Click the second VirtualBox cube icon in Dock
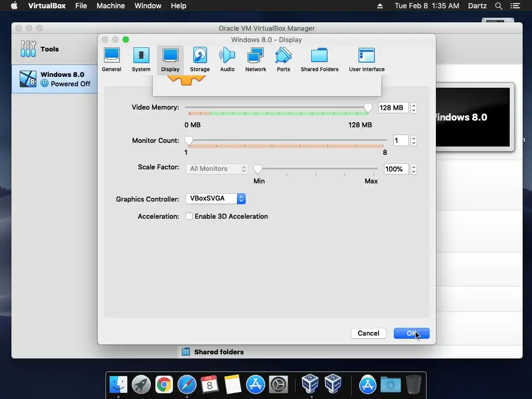 333,383
